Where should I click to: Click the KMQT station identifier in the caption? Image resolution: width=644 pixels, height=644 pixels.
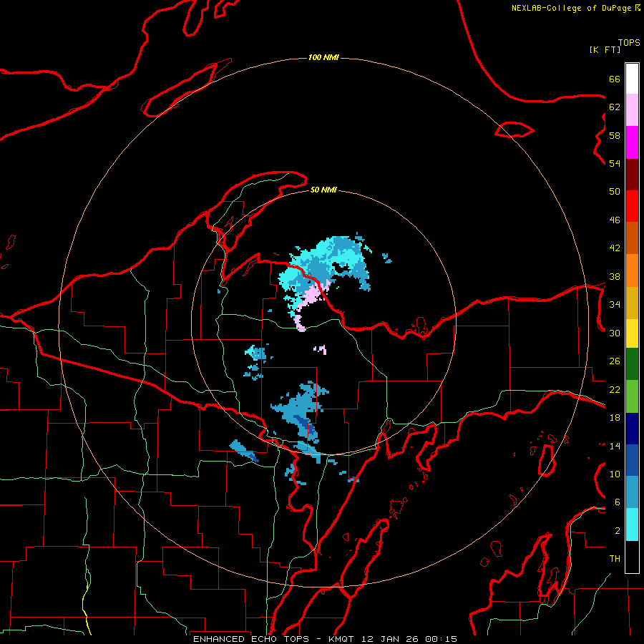[341, 639]
